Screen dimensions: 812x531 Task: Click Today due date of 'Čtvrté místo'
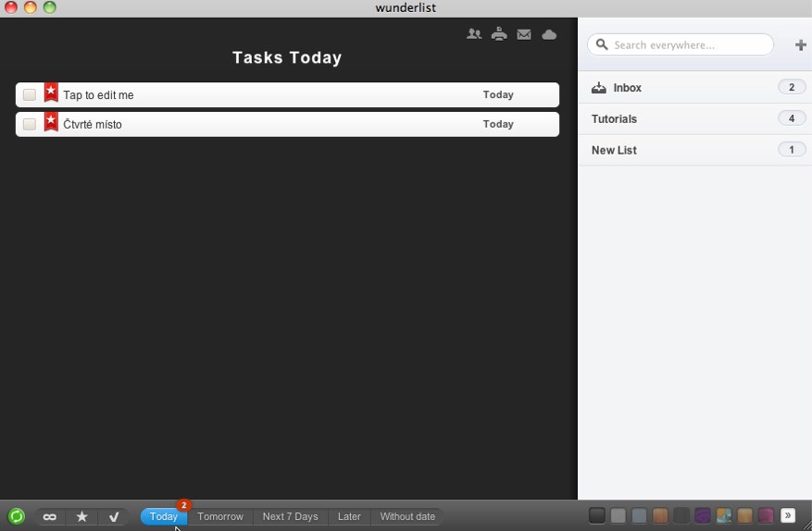point(498,124)
